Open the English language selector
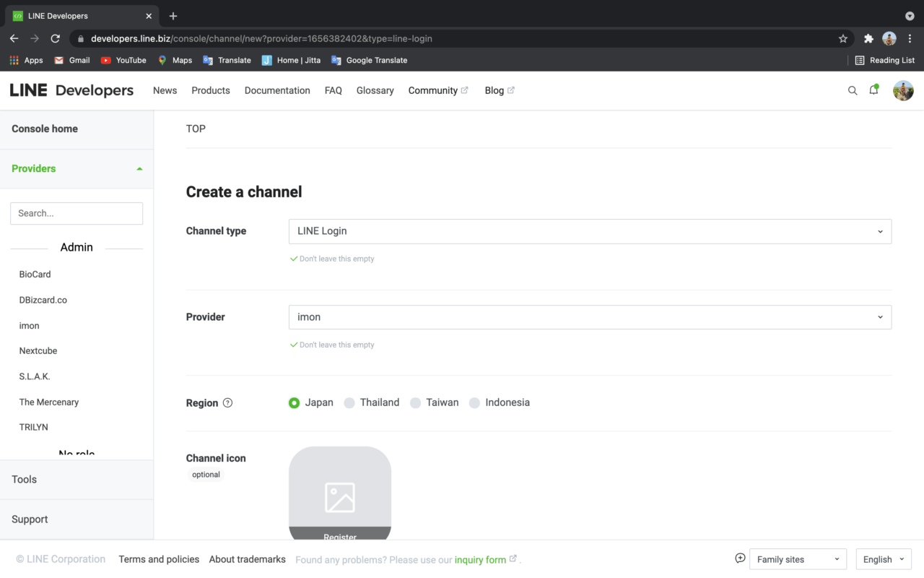 point(884,559)
